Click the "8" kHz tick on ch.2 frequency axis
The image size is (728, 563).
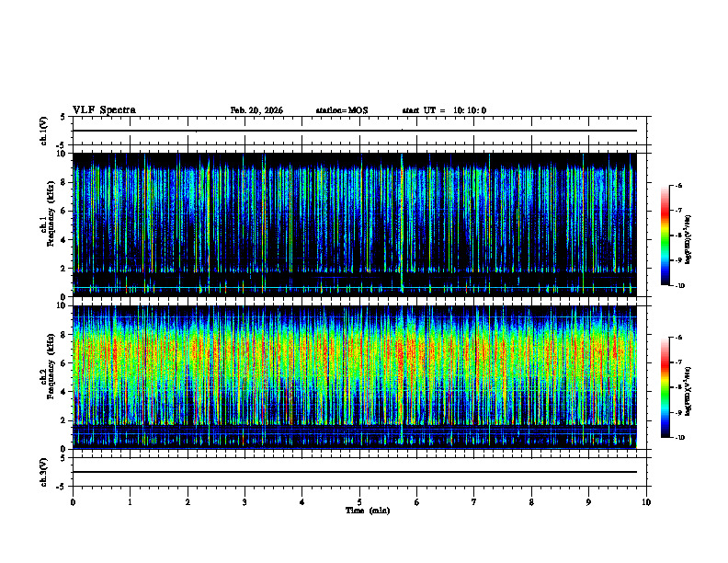click(63, 335)
